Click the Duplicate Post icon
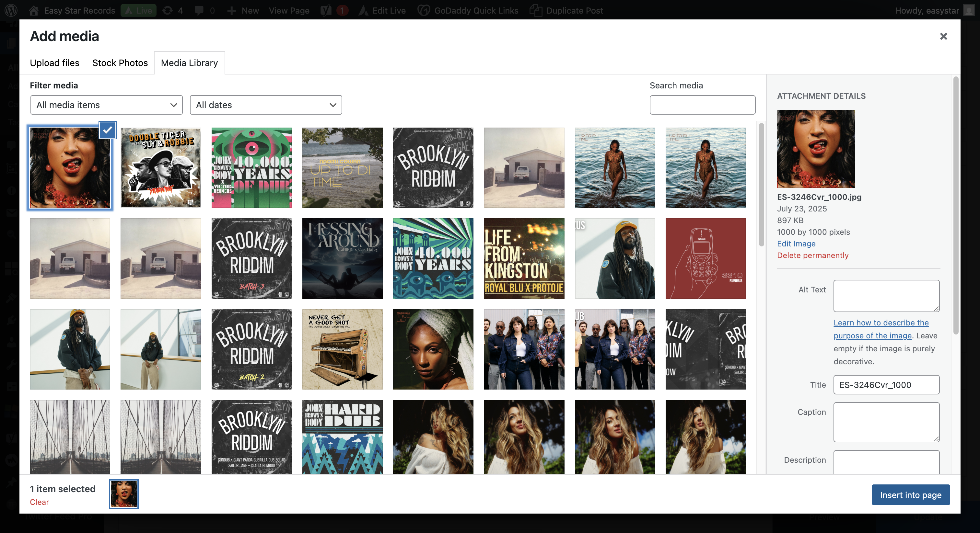This screenshot has width=980, height=533. coord(536,10)
